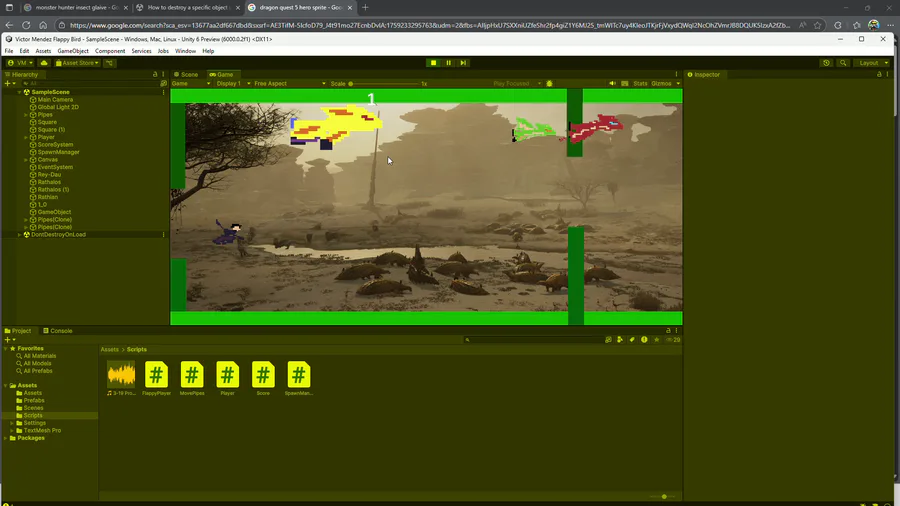Advance one frame with Step button
This screenshot has height=506, width=900.
click(463, 63)
